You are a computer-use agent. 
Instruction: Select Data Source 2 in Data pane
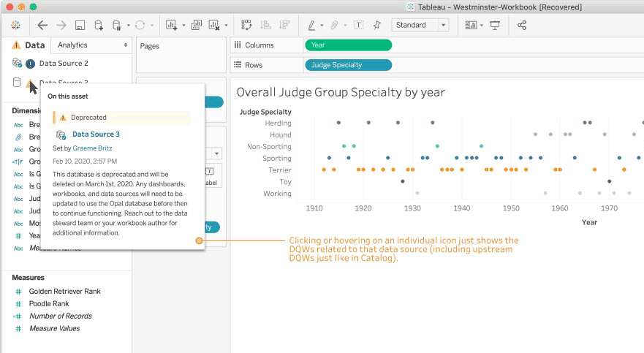click(64, 63)
